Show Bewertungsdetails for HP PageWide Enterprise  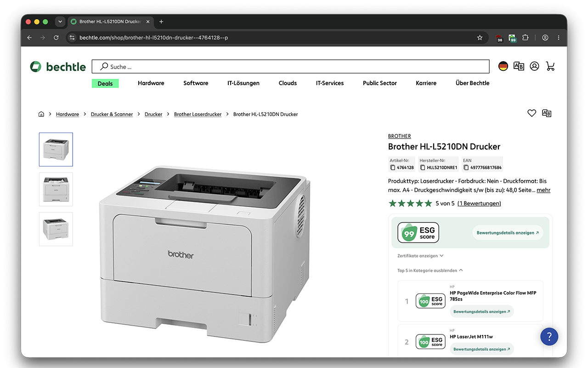(482, 312)
